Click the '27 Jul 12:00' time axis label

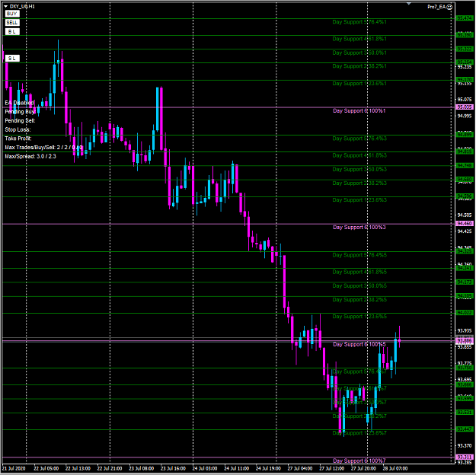pyautogui.click(x=331, y=469)
